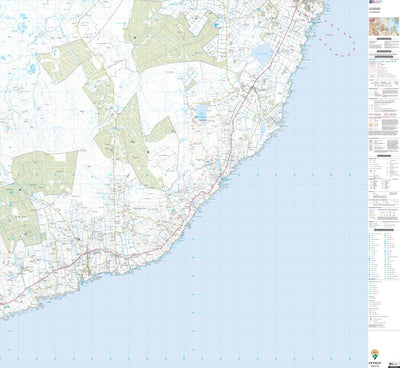
Task: Click the legend sample map thumbnail
Action: [x=384, y=26]
